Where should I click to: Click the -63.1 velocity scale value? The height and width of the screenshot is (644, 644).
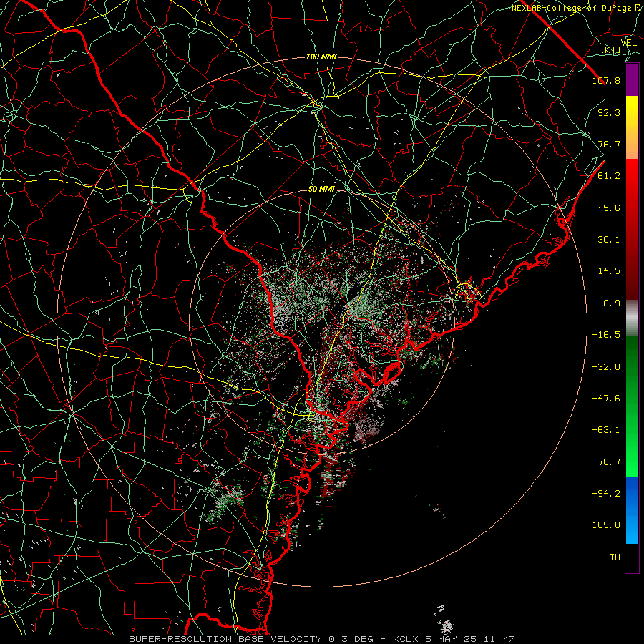click(606, 430)
